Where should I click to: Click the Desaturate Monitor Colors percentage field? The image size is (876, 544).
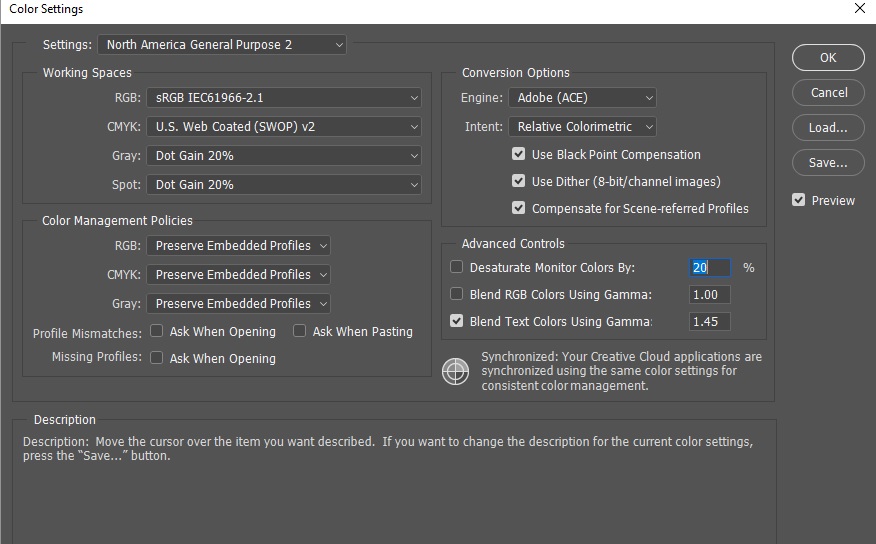(710, 268)
